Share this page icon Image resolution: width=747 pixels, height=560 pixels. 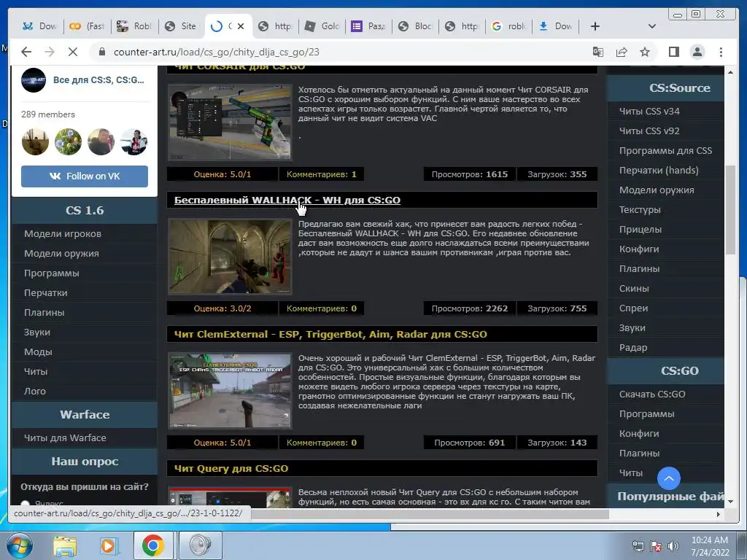[622, 52]
